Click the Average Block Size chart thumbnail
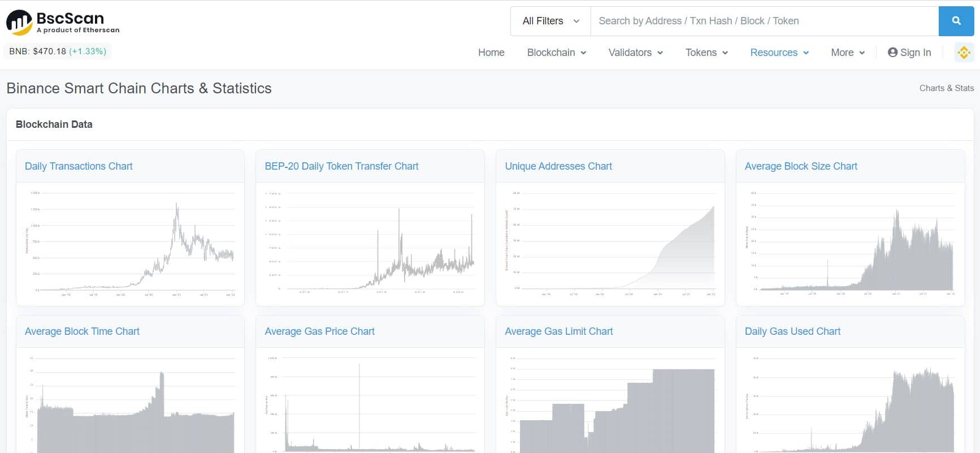This screenshot has width=980, height=453. [851, 244]
